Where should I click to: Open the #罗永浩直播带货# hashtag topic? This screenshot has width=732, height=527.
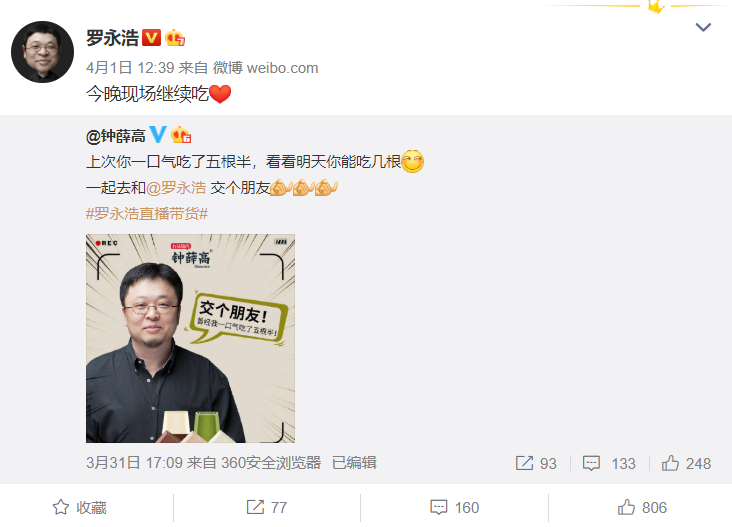point(147,214)
